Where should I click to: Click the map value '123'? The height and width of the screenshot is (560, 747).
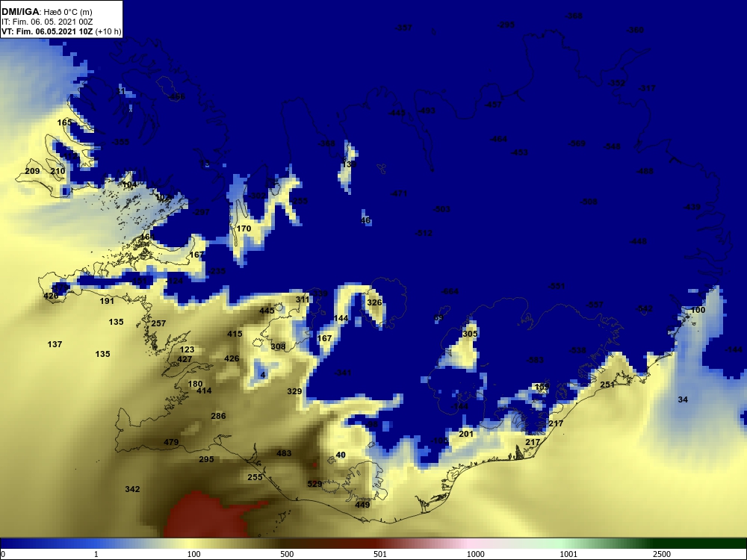click(x=187, y=350)
